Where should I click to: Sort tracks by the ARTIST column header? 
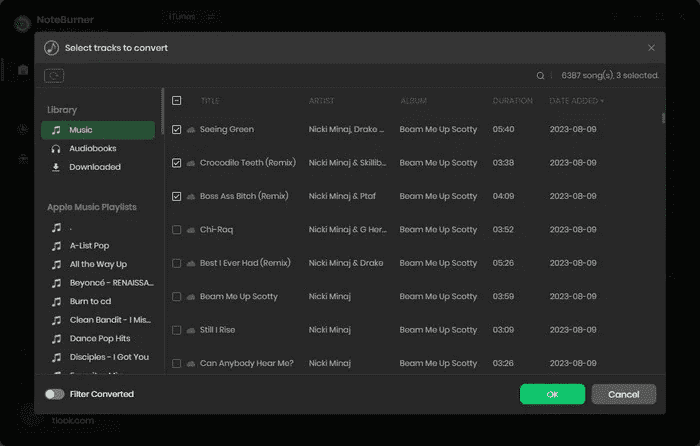(321, 101)
